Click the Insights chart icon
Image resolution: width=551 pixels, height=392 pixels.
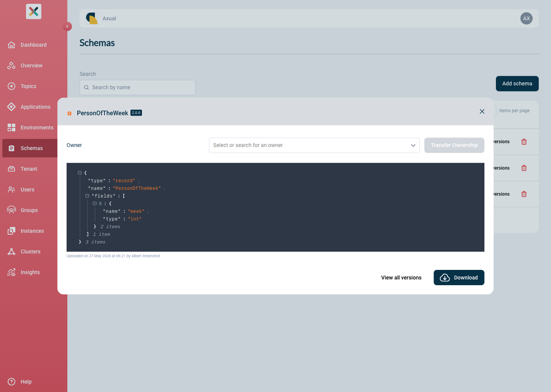point(11,272)
